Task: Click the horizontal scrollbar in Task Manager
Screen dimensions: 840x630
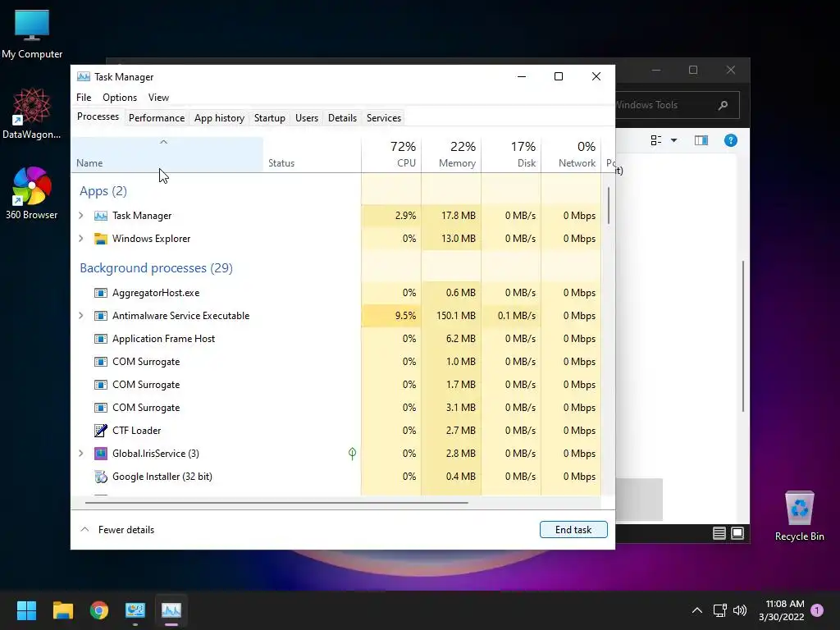Action: [x=276, y=503]
